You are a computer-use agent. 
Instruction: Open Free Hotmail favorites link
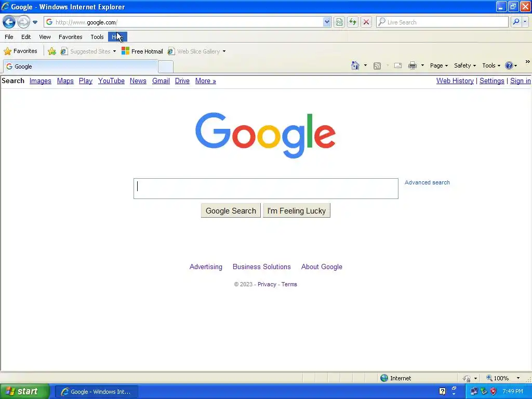pyautogui.click(x=142, y=51)
